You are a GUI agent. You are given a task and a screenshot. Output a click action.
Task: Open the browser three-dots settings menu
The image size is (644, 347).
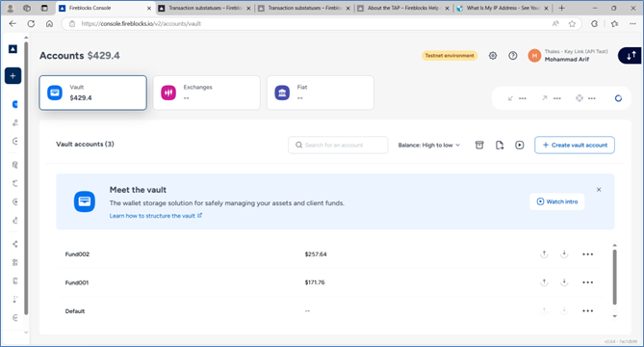[632, 24]
